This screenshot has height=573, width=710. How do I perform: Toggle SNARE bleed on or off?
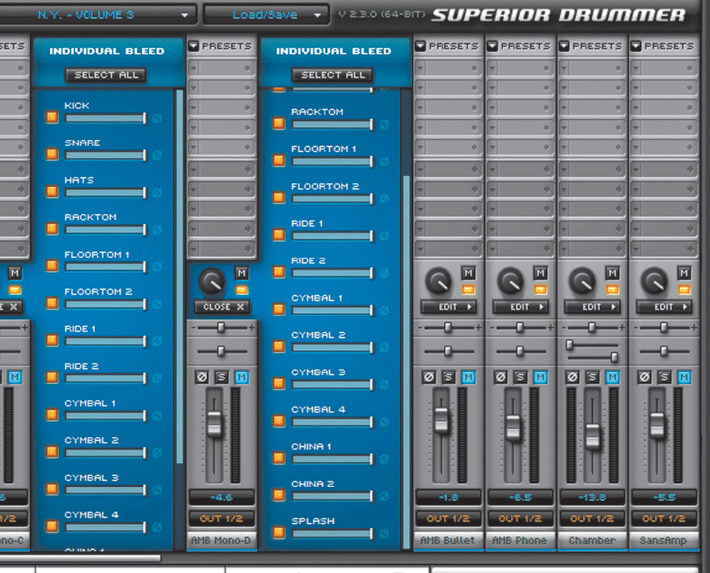pos(52,154)
